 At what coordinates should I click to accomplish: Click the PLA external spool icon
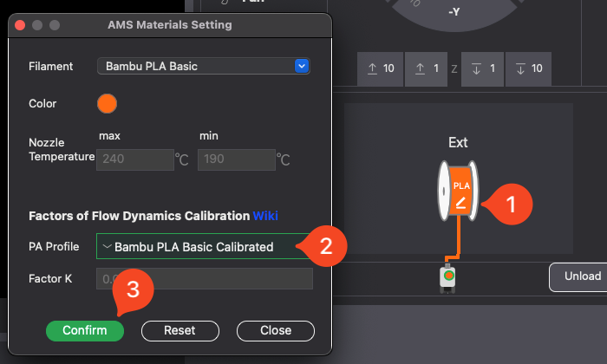point(458,193)
